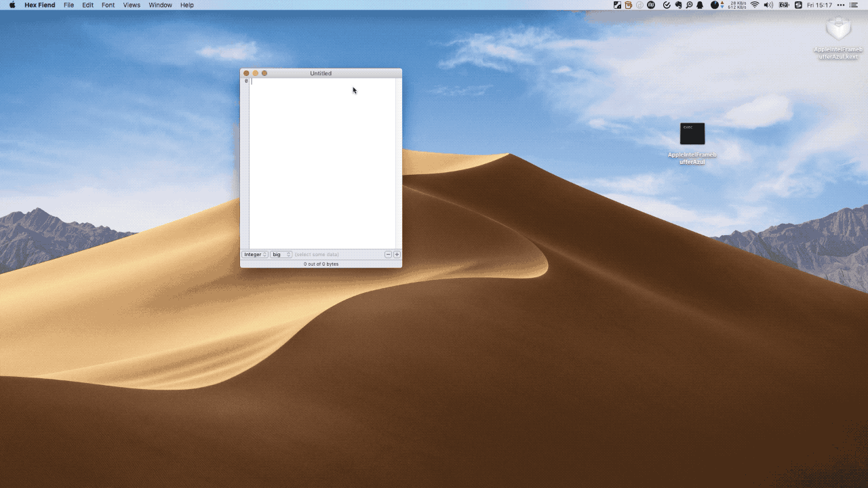Open the Views menu

tap(132, 5)
